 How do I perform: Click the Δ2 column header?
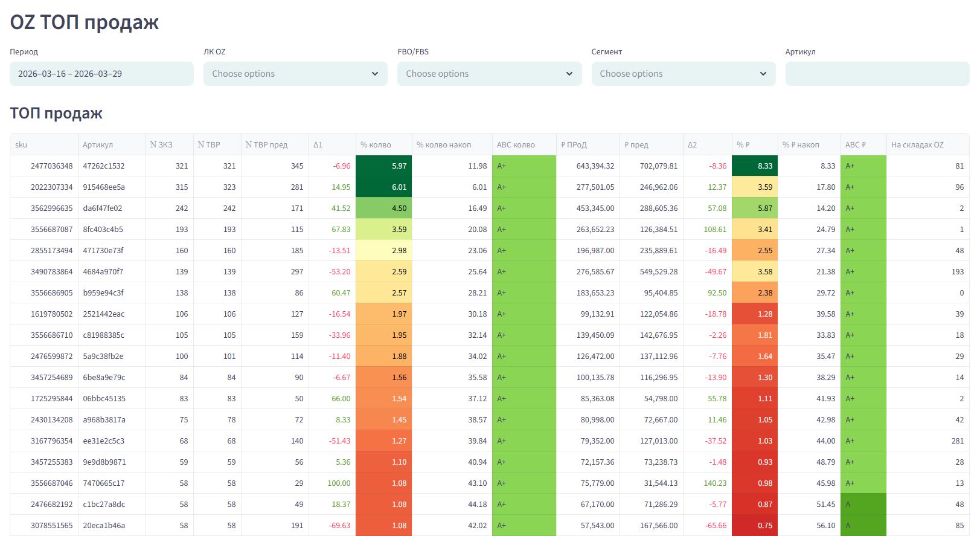click(x=707, y=144)
